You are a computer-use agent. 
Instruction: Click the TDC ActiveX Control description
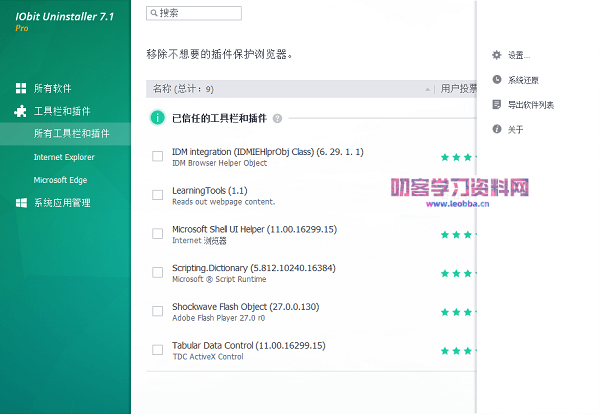point(208,357)
